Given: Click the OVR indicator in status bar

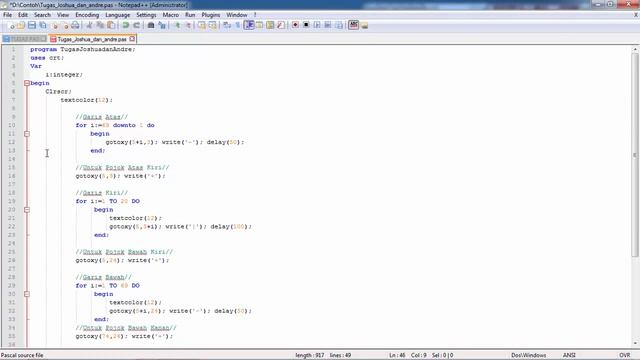Looking at the screenshot, I should [624, 355].
